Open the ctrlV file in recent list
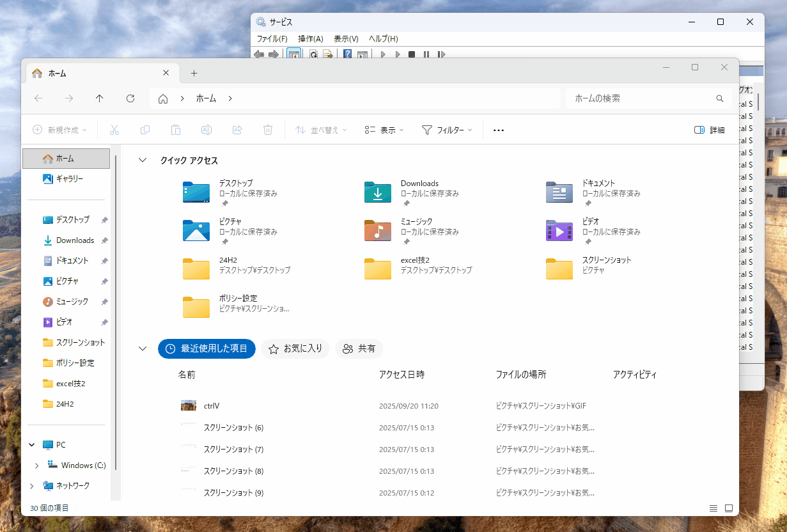Viewport: 787px width, 532px height. (x=212, y=406)
